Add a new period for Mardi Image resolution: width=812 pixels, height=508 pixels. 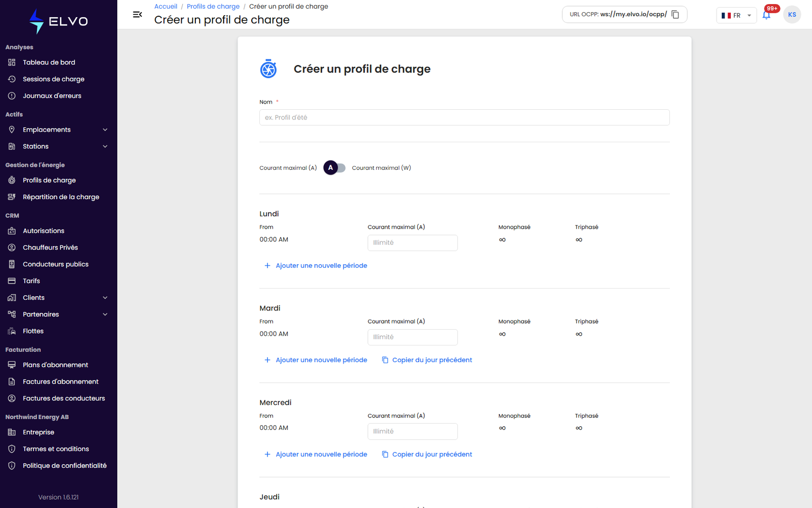pos(316,360)
